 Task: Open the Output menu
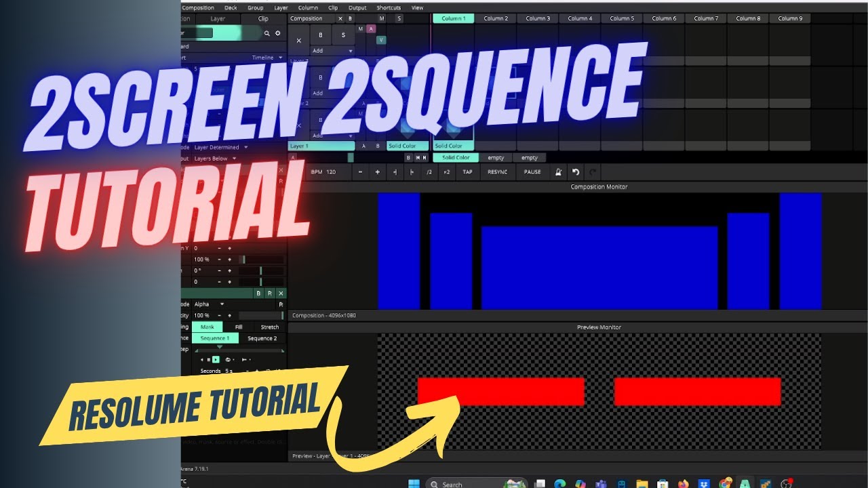pyautogui.click(x=357, y=7)
